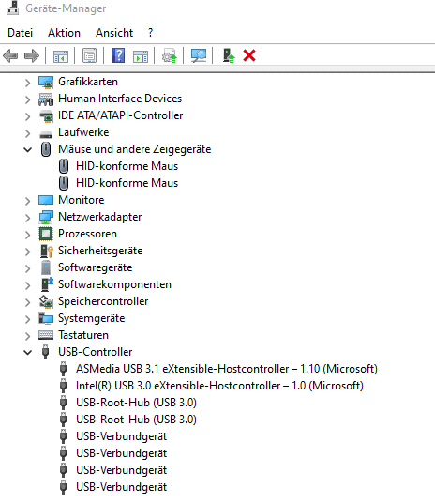This screenshot has height=504, width=435.
Task: Click the blue Help question mark icon
Action: (118, 55)
